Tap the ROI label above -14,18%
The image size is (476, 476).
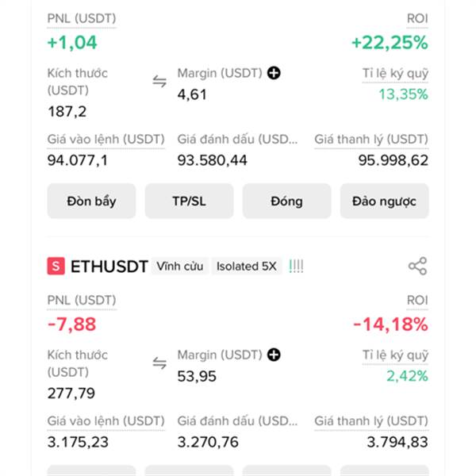click(417, 300)
